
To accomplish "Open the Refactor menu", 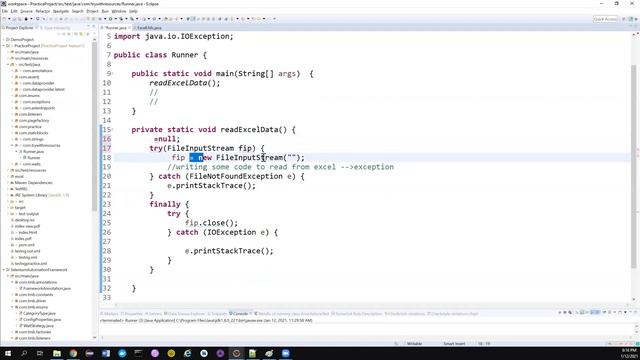I will [42, 11].
